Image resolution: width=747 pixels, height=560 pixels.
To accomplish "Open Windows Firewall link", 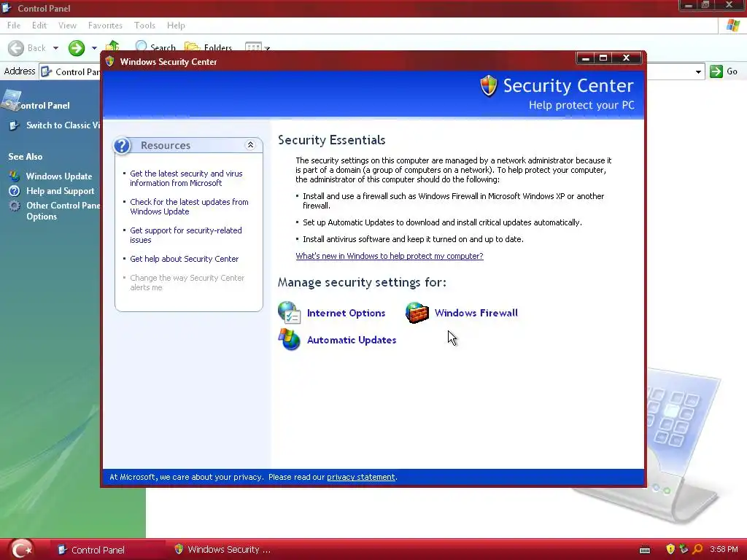I will pyautogui.click(x=476, y=313).
